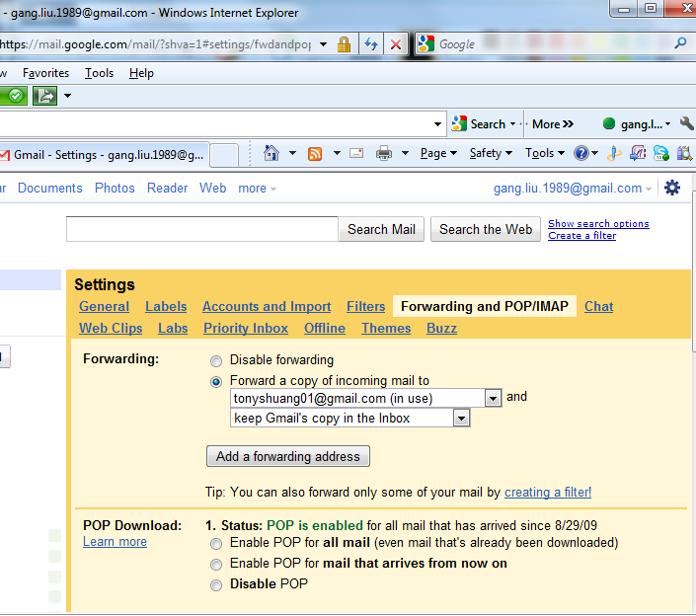Click the blue Help question mark icon
The image size is (696, 616).
(581, 154)
